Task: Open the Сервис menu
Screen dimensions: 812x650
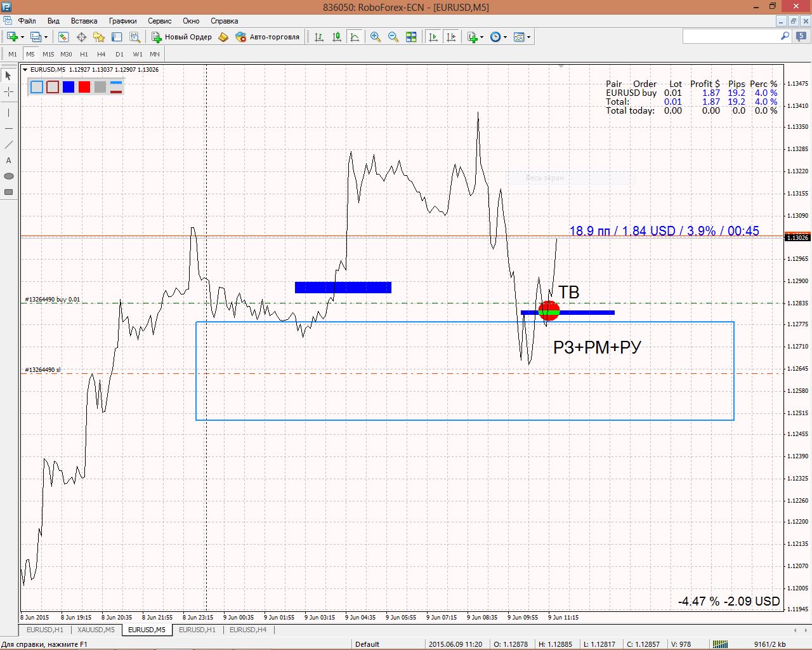Action: 160,21
